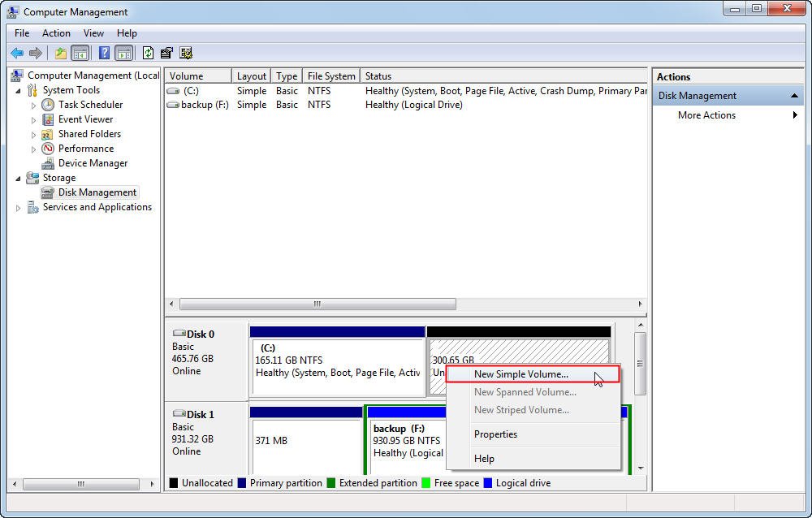Click the disk view vertical scrollbar thumb
Screen dimensions: 812x518
click(640, 363)
